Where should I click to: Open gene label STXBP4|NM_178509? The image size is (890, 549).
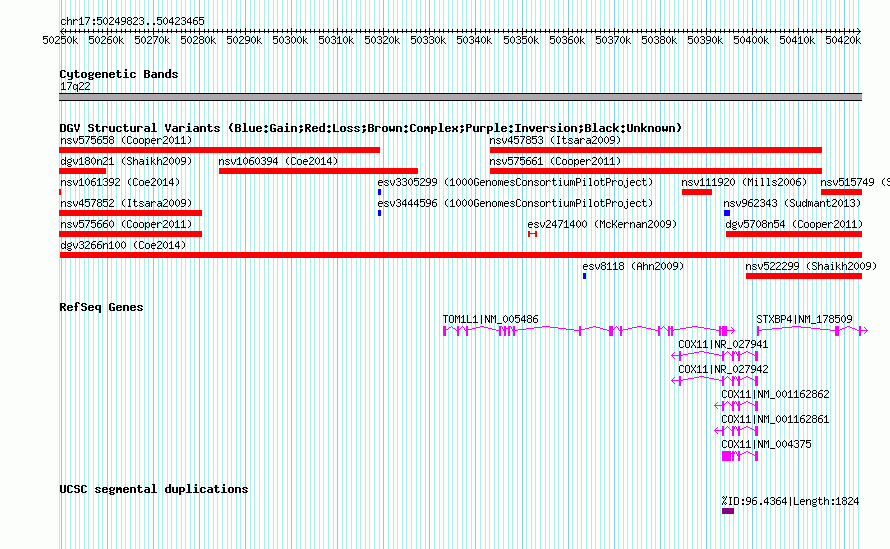tap(804, 319)
